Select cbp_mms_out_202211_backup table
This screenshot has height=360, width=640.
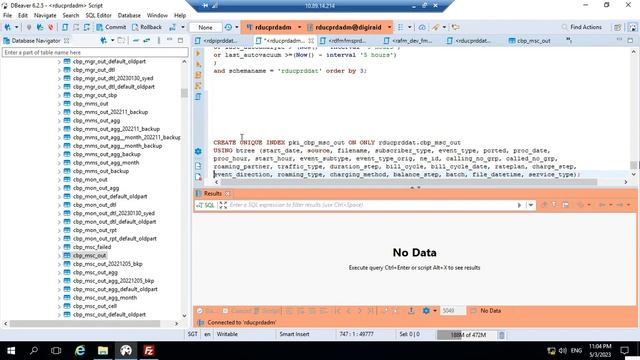(110, 112)
